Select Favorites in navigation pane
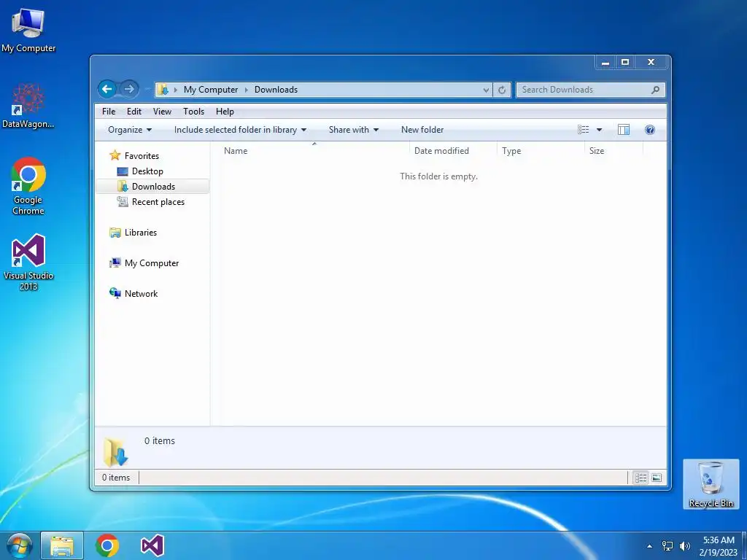This screenshot has width=747, height=560. pyautogui.click(x=142, y=156)
